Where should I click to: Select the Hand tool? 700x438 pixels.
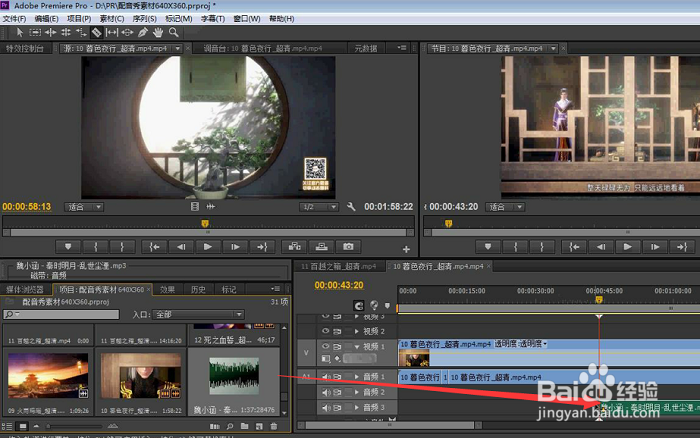click(158, 32)
